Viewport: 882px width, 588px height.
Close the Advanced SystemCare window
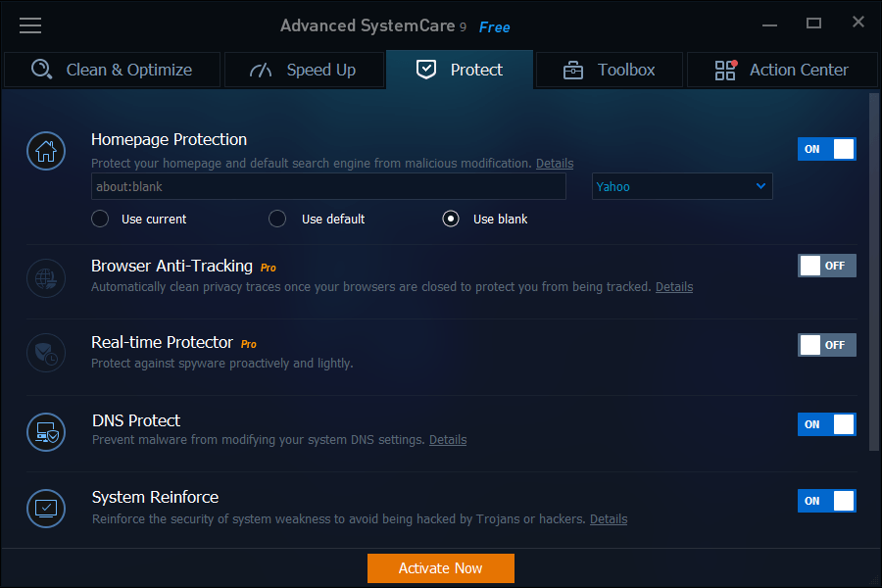tap(857, 22)
